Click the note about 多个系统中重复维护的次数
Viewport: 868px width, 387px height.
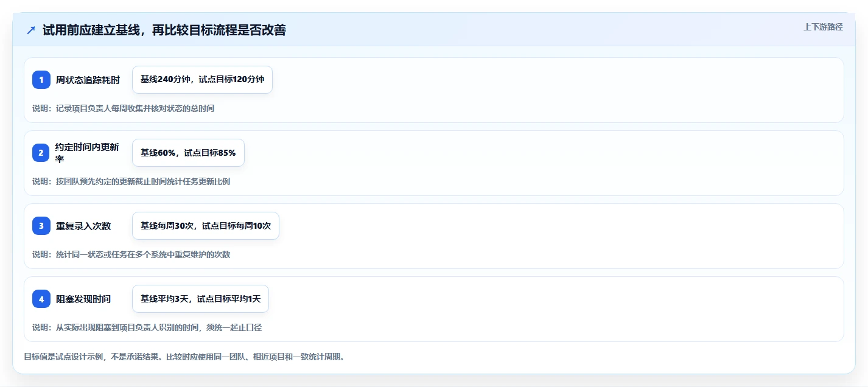click(x=131, y=254)
